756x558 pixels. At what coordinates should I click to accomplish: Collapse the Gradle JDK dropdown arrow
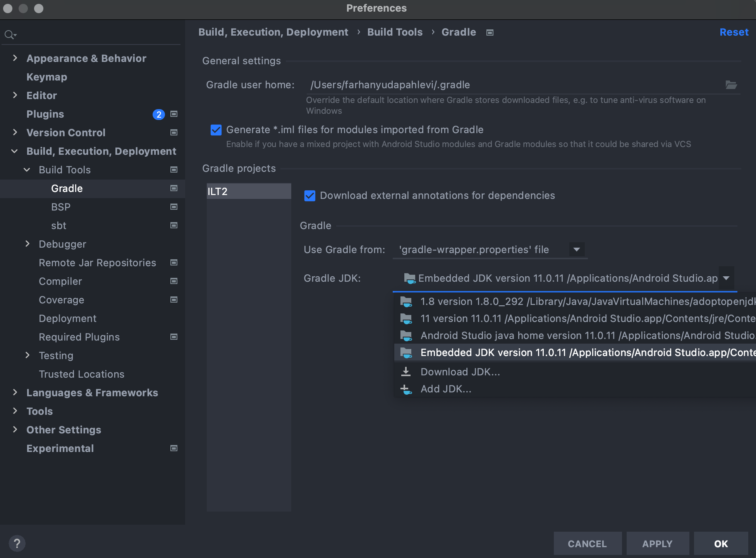click(x=726, y=278)
